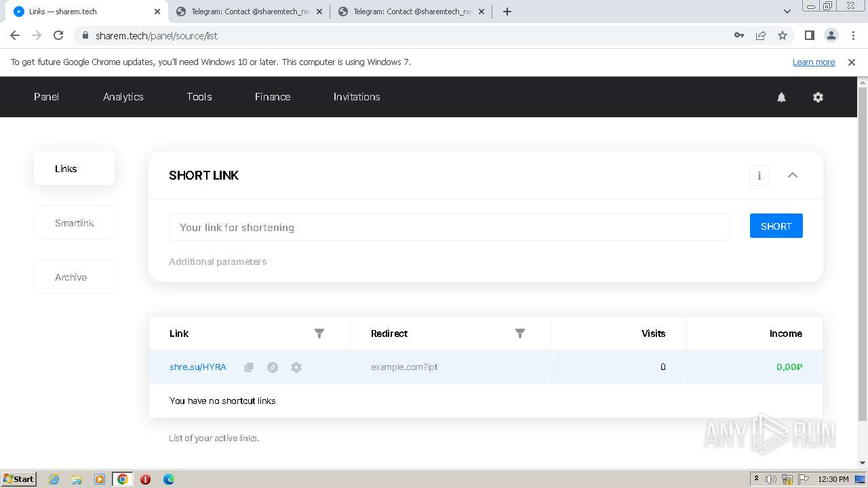Open notifications bell icon
868x488 pixels.
pyautogui.click(x=781, y=97)
